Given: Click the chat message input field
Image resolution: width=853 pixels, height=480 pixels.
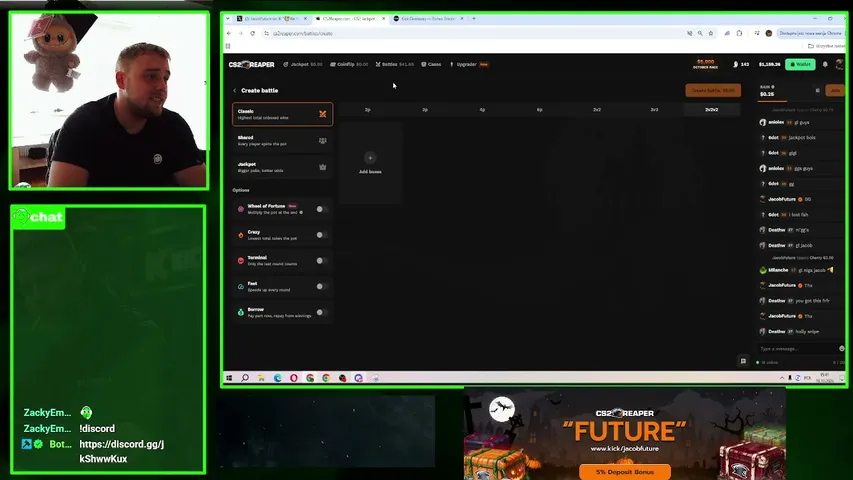Looking at the screenshot, I should [797, 349].
